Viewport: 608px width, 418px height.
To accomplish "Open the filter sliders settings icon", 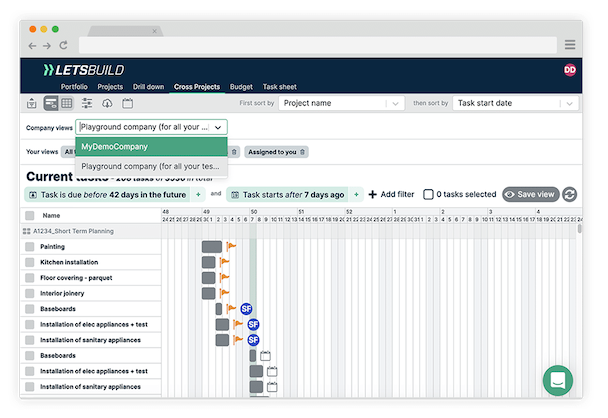I will coord(87,103).
